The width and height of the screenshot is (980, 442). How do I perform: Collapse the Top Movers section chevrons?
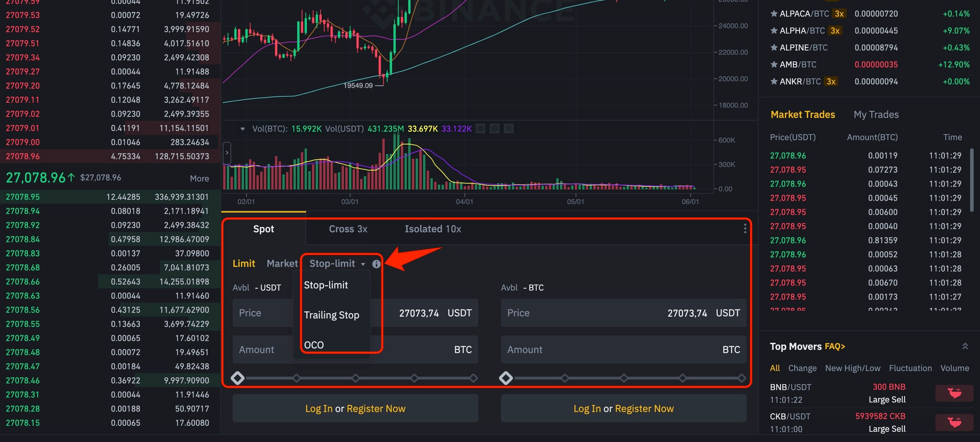[x=965, y=346]
